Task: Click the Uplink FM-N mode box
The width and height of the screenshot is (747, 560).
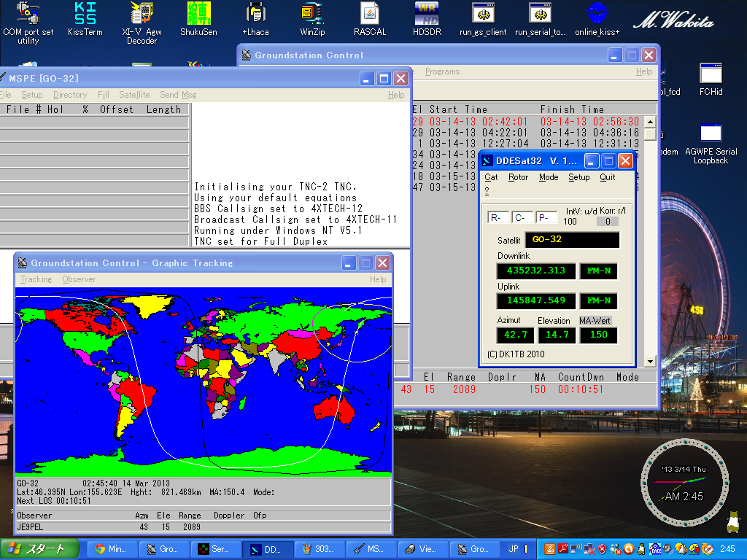Action: click(599, 300)
